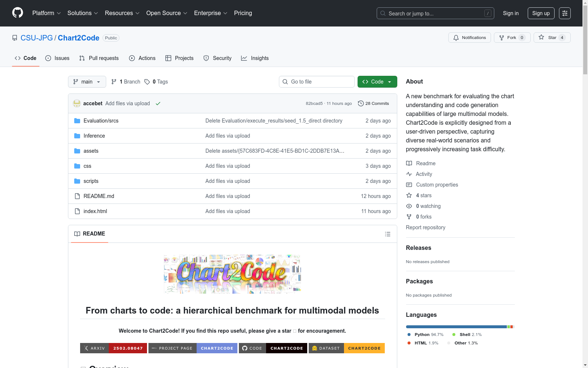Click accebet's avatar in the commit bar
This screenshot has height=368, width=588.
77,103
